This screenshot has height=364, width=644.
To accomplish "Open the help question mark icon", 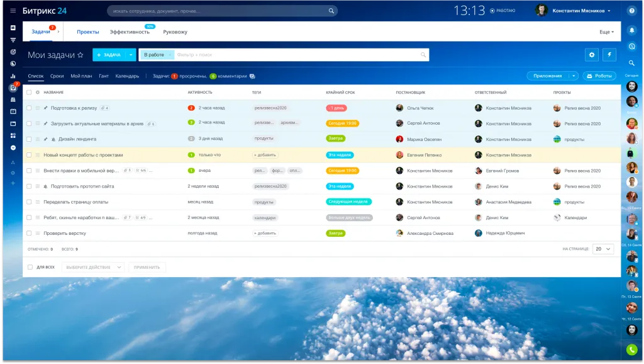I will [x=632, y=11].
